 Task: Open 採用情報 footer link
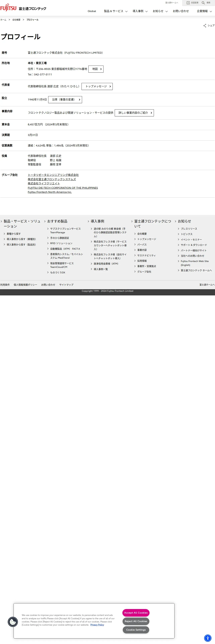[142, 261]
